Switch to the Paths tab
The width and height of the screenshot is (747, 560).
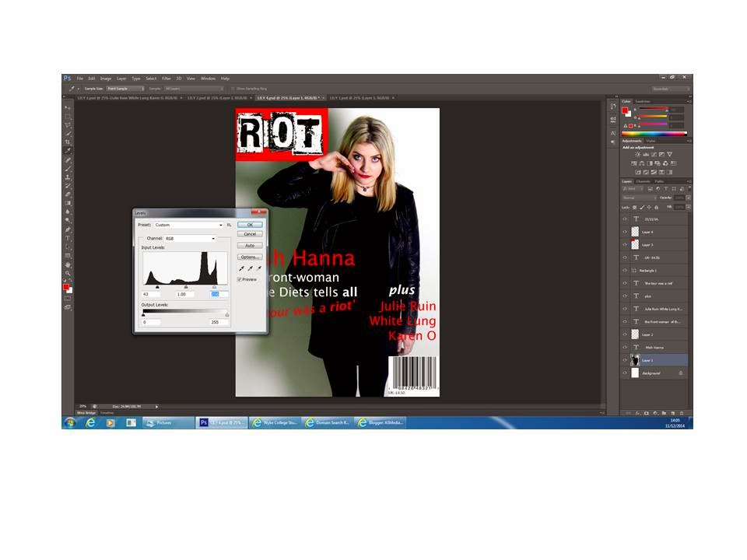(x=659, y=181)
